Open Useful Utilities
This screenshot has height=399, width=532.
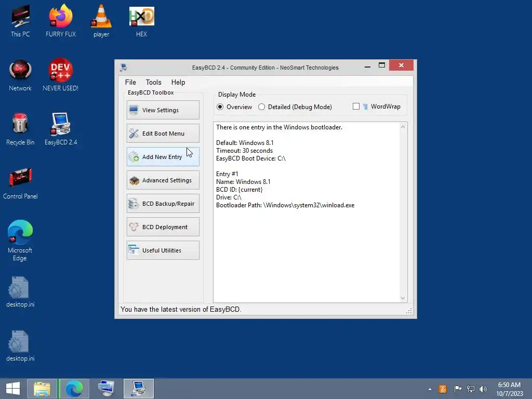click(x=163, y=250)
